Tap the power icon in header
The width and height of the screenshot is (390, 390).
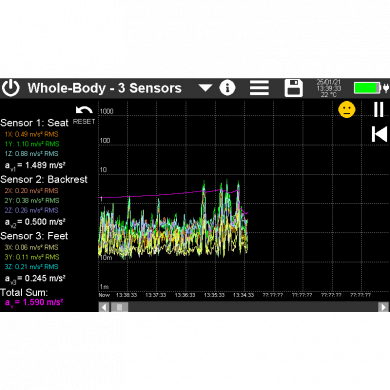click(x=11, y=88)
